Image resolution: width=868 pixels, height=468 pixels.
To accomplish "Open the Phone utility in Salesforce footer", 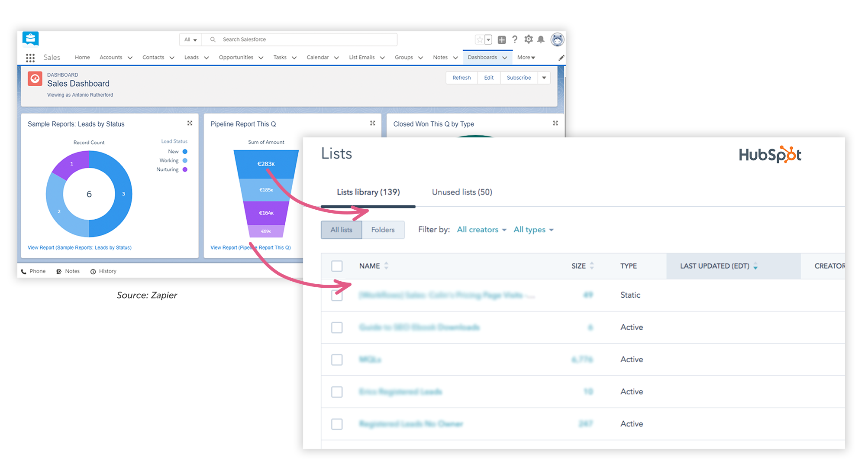I will point(33,271).
